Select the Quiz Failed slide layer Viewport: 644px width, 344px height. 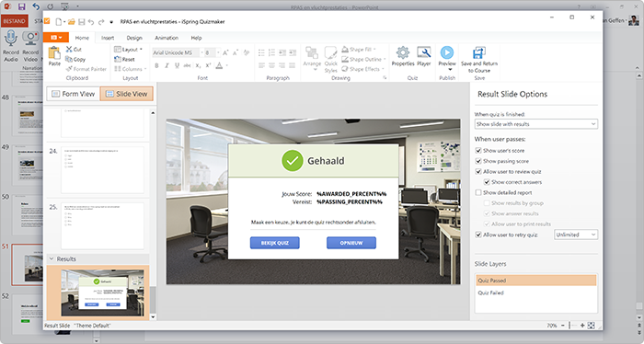click(535, 292)
